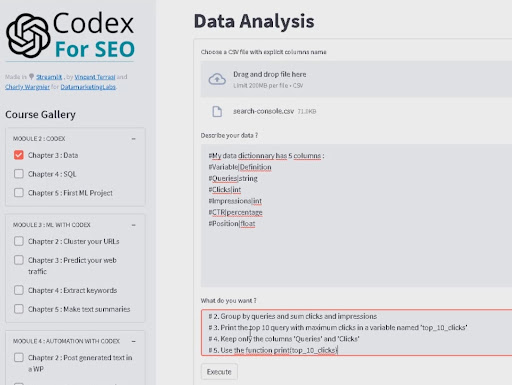Click the '#Impressions|int' line
Screen dimensions: 512x385
(x=235, y=201)
